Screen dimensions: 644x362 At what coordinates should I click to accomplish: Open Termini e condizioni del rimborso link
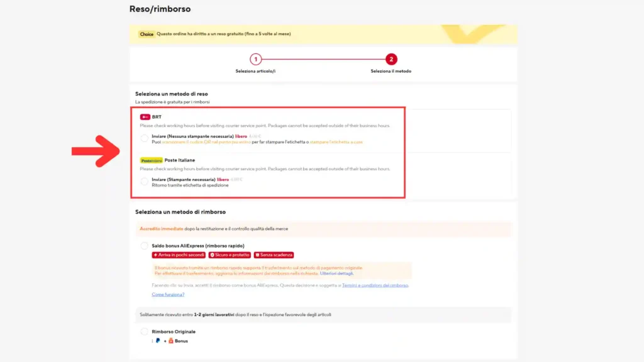[375, 285]
